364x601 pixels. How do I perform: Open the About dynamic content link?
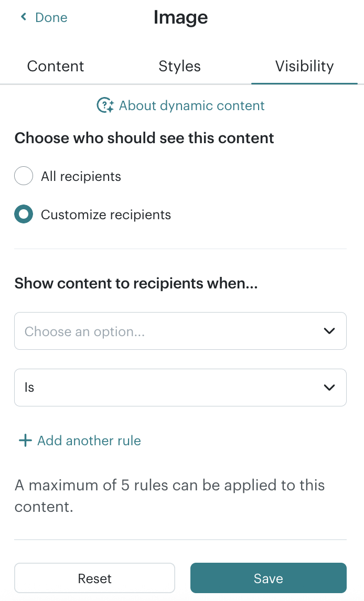(191, 105)
